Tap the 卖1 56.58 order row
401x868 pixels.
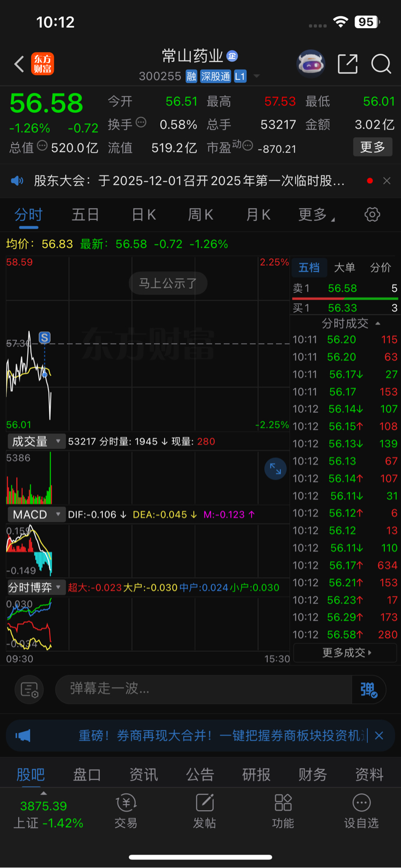coord(345,289)
